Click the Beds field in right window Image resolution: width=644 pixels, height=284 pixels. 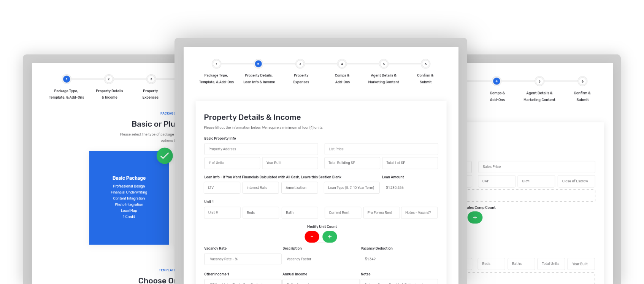492,264
